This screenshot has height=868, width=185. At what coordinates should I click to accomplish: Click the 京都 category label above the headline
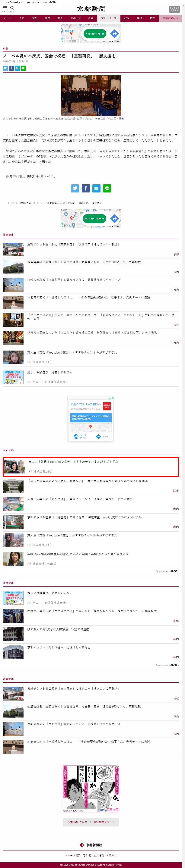(5, 49)
